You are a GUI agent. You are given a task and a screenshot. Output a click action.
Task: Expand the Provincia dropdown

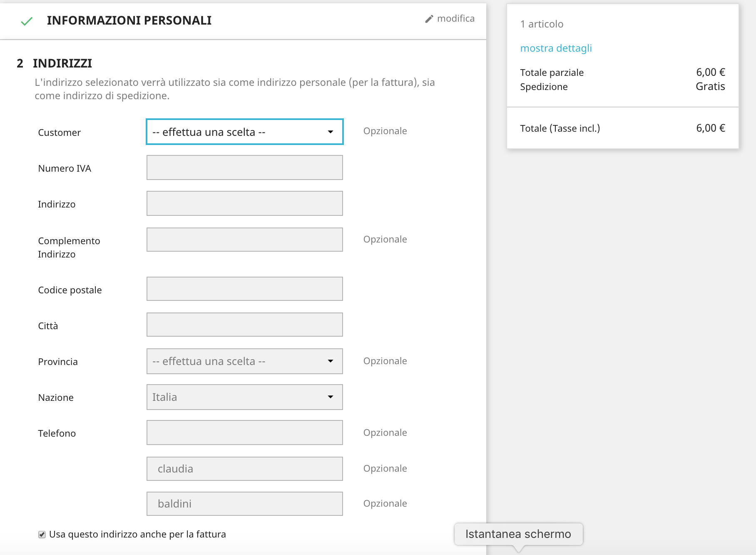(244, 361)
